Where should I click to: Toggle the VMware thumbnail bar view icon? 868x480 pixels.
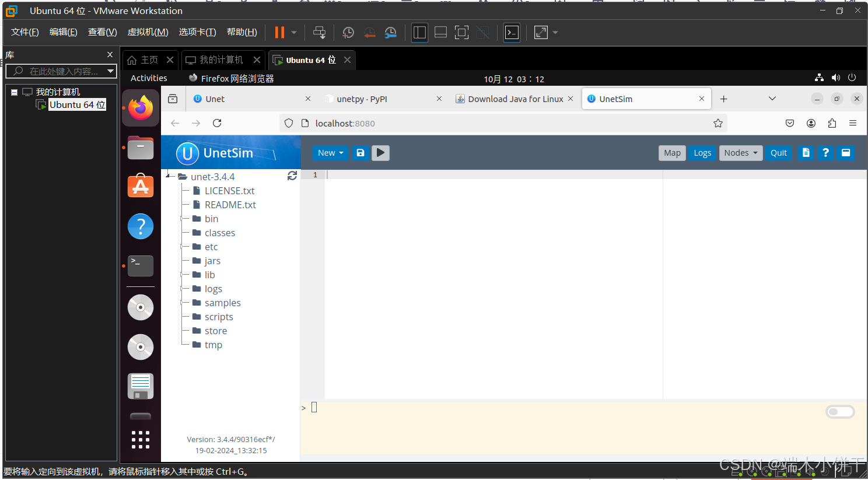[x=440, y=33]
